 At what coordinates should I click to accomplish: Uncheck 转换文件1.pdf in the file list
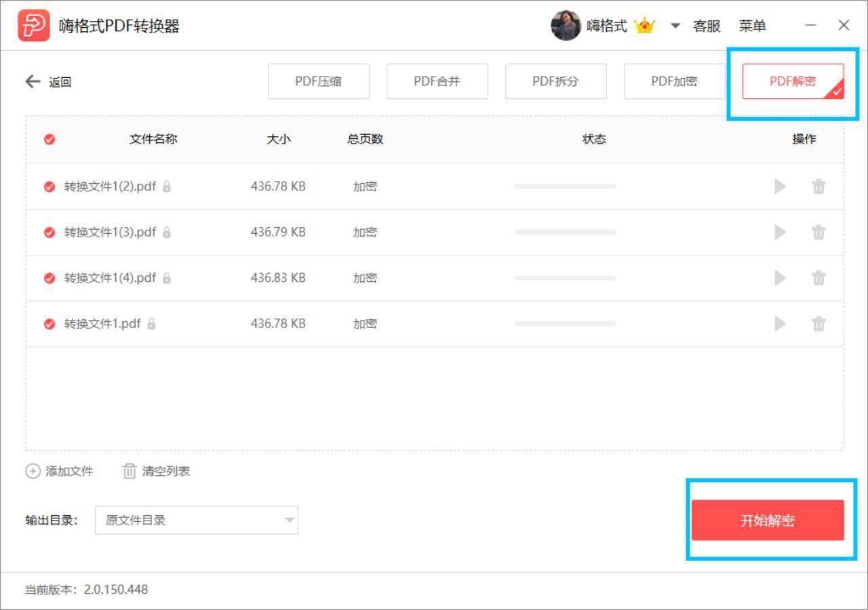click(x=49, y=323)
